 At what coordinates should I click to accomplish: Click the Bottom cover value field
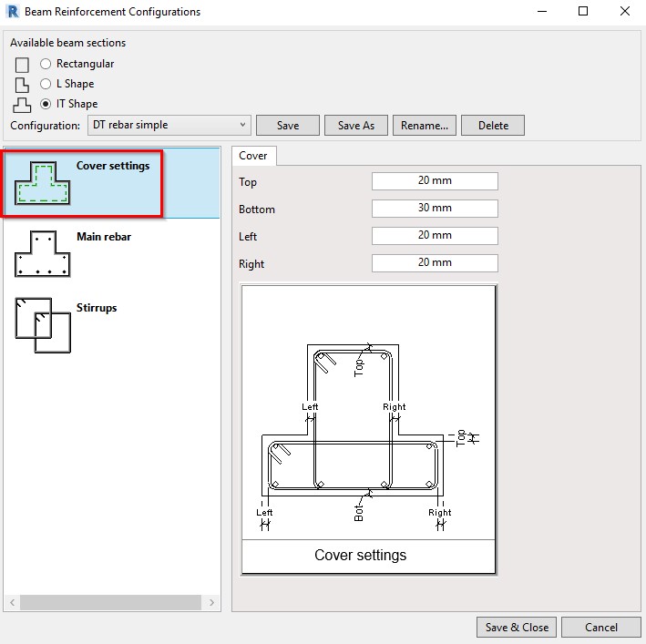coord(435,209)
